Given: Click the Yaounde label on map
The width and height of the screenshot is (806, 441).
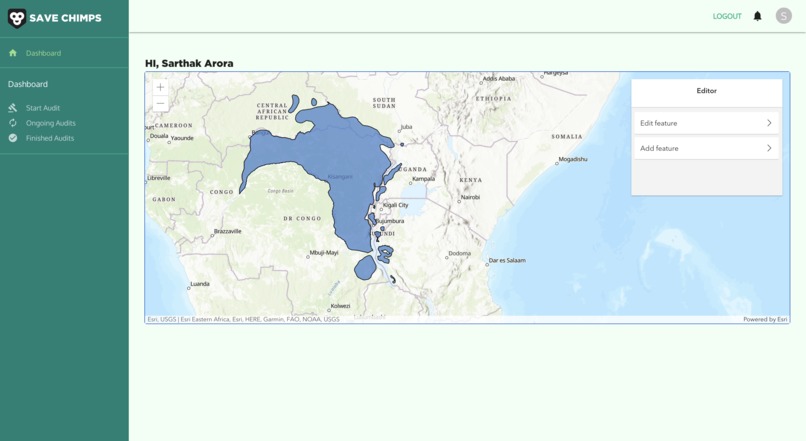Looking at the screenshot, I should 182,138.
